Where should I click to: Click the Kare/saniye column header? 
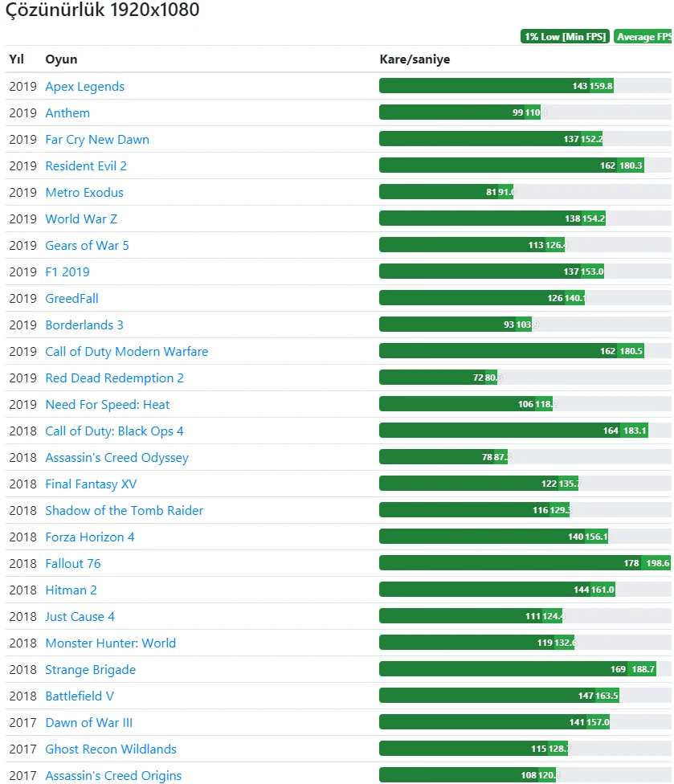coord(415,59)
